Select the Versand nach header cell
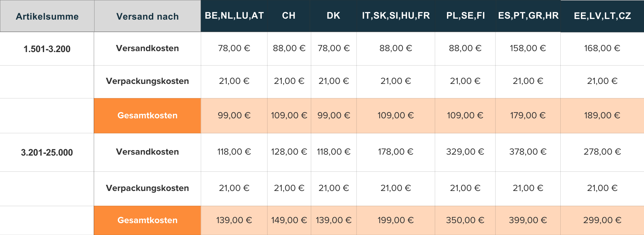This screenshot has width=644, height=235. 147,16
